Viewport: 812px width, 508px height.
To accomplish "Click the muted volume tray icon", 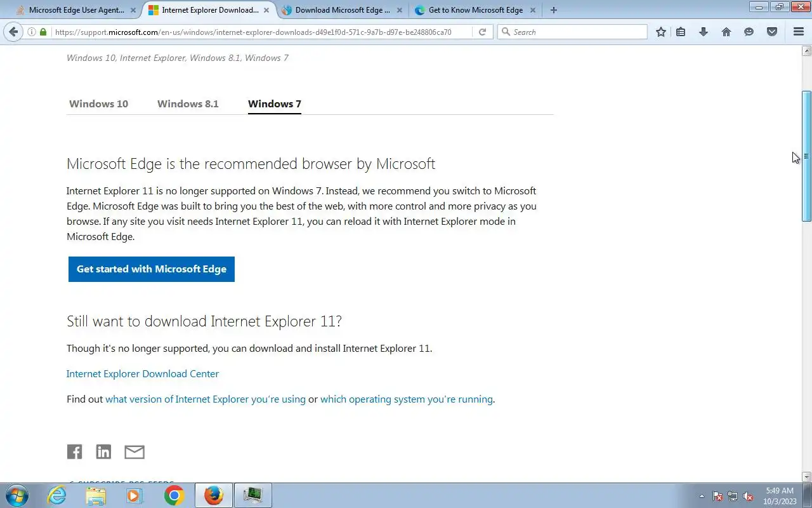I will 749,497.
